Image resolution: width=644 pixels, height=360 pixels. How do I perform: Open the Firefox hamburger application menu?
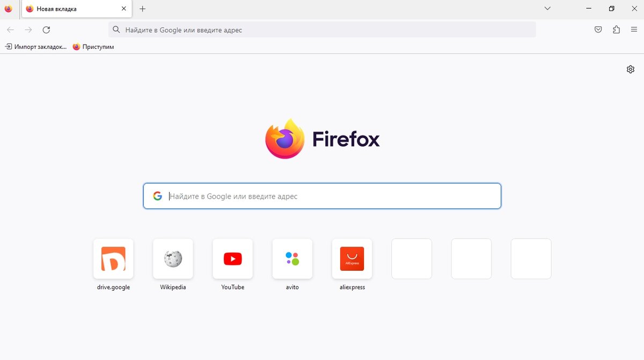tap(634, 30)
